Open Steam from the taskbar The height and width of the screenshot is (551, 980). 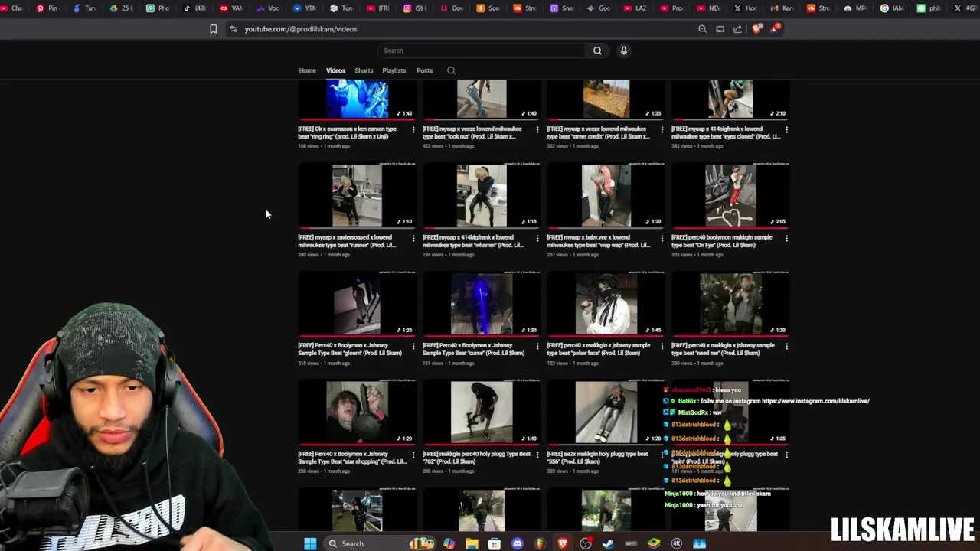(608, 543)
